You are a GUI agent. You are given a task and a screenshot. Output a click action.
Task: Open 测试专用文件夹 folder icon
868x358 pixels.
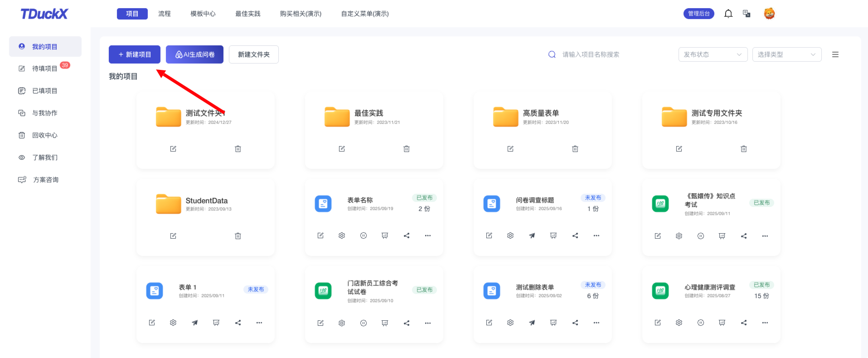(674, 117)
